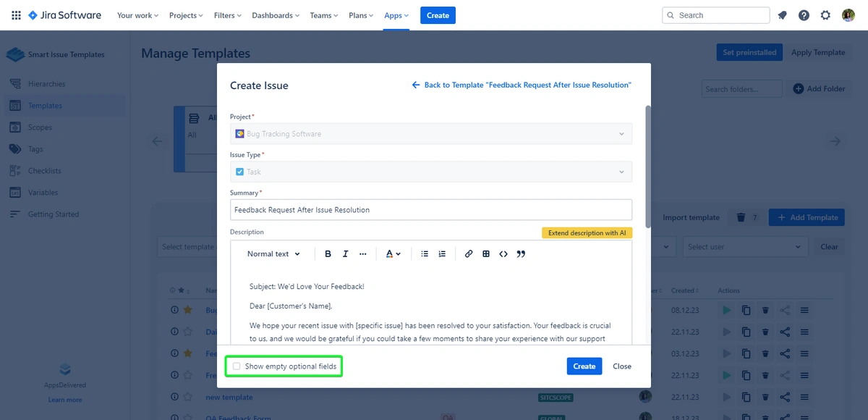
Task: Click the left folder carousel arrow
Action: point(157,141)
